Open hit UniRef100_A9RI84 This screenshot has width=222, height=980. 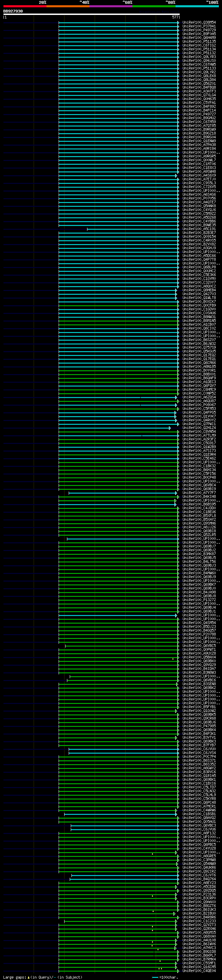[199, 149]
